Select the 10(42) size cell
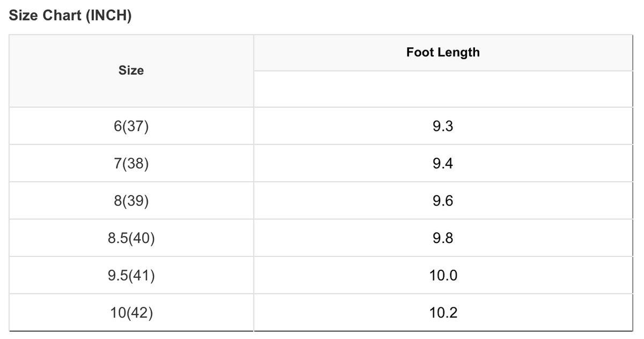 pos(131,312)
